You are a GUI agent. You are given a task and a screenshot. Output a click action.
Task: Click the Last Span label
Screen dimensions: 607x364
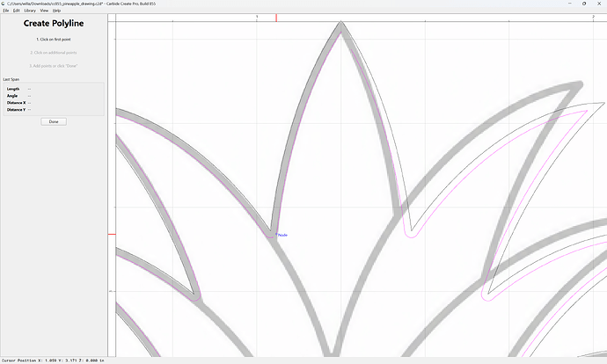(x=11, y=79)
